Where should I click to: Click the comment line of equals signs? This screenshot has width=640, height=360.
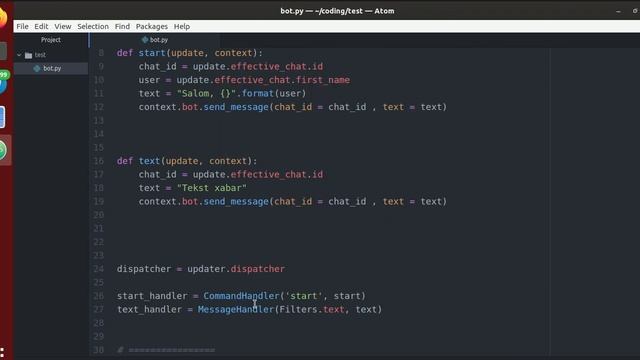[x=166, y=350]
